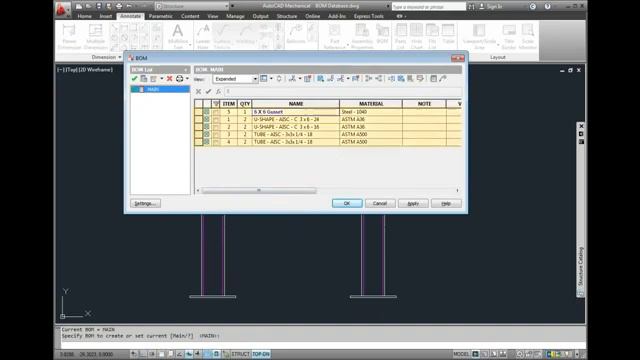Click the BOM tool icon in the ribbon
640x360 pixels.
[x=382, y=34]
